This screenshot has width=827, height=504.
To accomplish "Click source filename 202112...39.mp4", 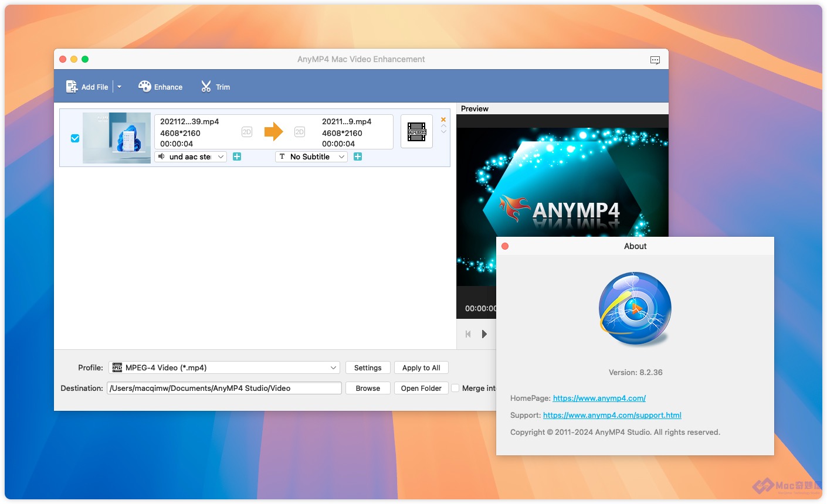I will tap(189, 121).
